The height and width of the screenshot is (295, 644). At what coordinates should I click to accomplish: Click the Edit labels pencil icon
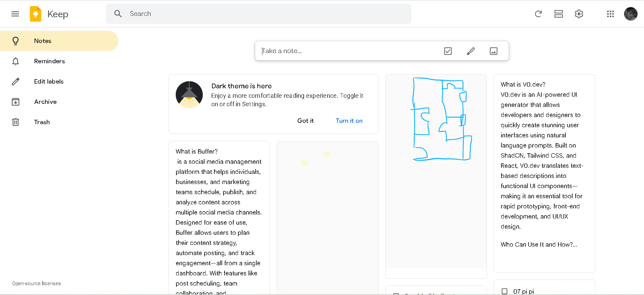[x=16, y=82]
